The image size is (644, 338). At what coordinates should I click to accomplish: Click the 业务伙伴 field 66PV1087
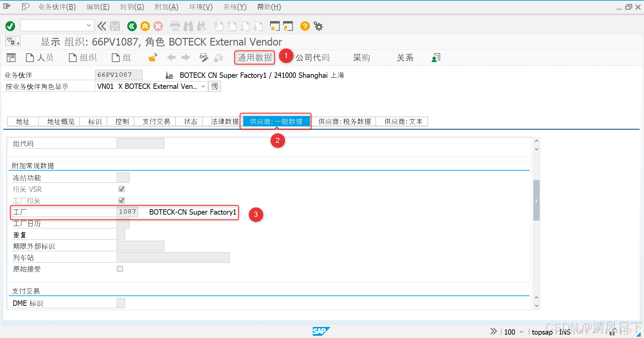click(x=119, y=75)
